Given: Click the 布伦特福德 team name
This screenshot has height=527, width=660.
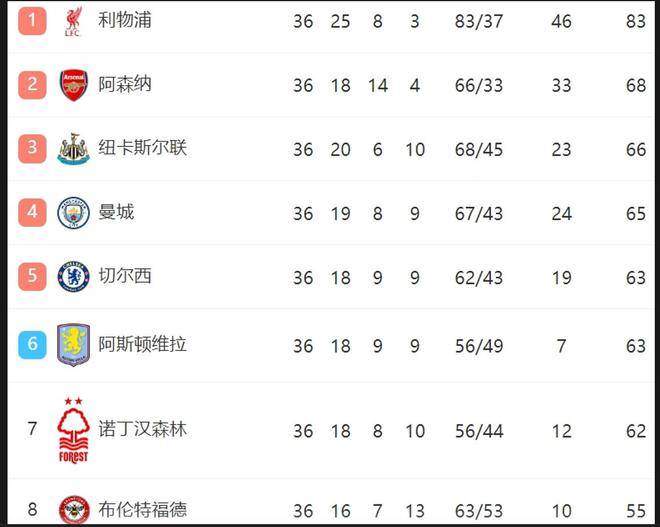Looking at the screenshot, I should 142,509.
